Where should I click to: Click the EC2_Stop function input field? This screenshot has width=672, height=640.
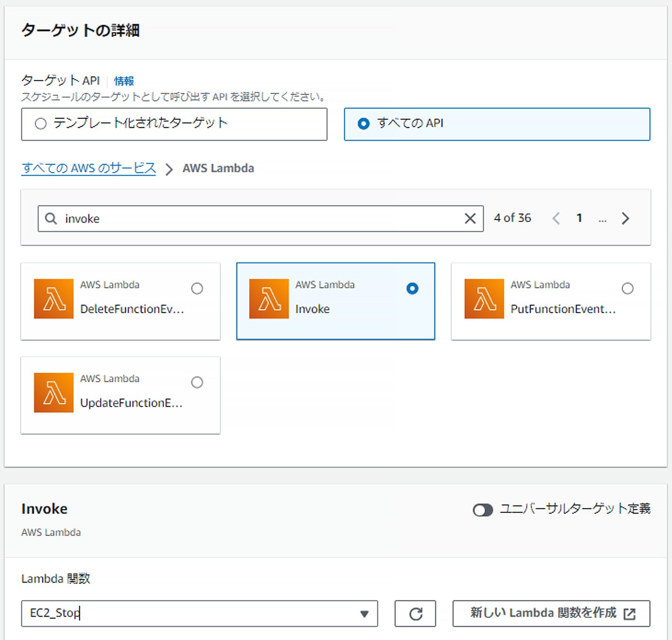(200, 613)
